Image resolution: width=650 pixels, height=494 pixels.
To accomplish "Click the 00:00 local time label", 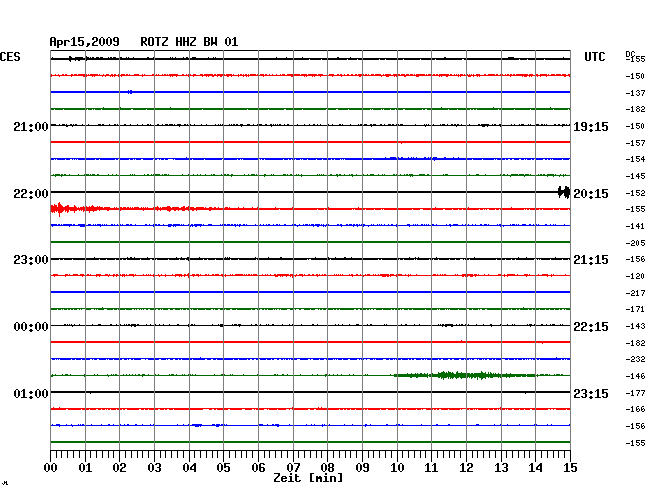I will point(31,327).
